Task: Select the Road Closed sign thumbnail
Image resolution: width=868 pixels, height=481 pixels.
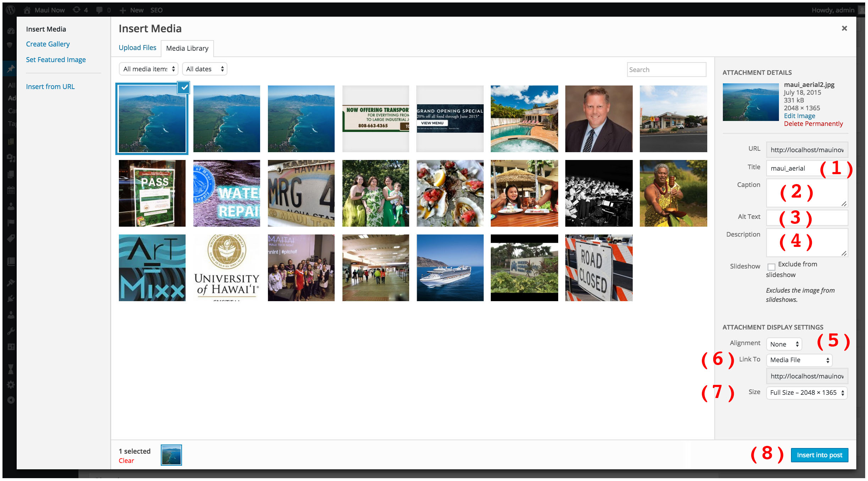Action: 599,268
